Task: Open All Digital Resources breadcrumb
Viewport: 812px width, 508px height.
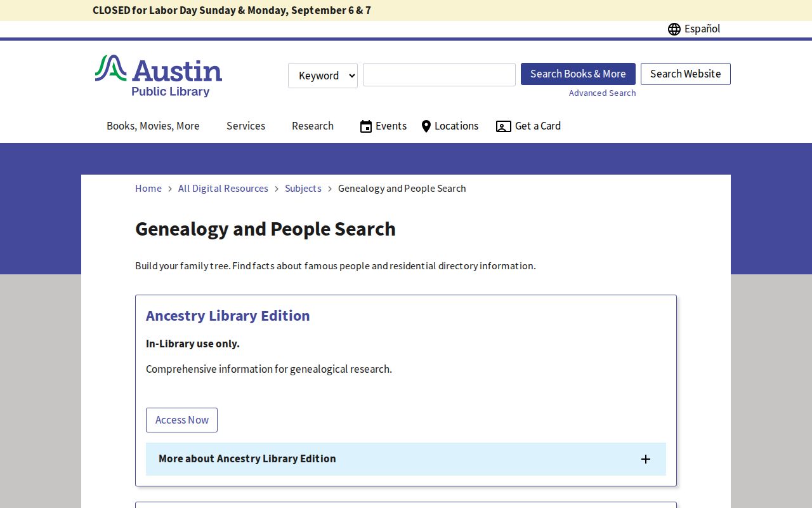Action: click(x=223, y=188)
